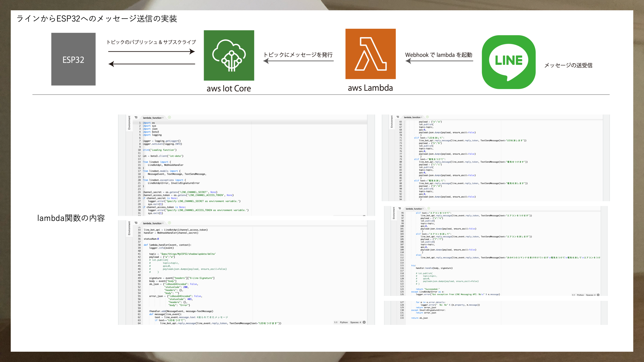
Task: Close the lambda_function tab in the editor starting at line 33
Action: point(163,223)
